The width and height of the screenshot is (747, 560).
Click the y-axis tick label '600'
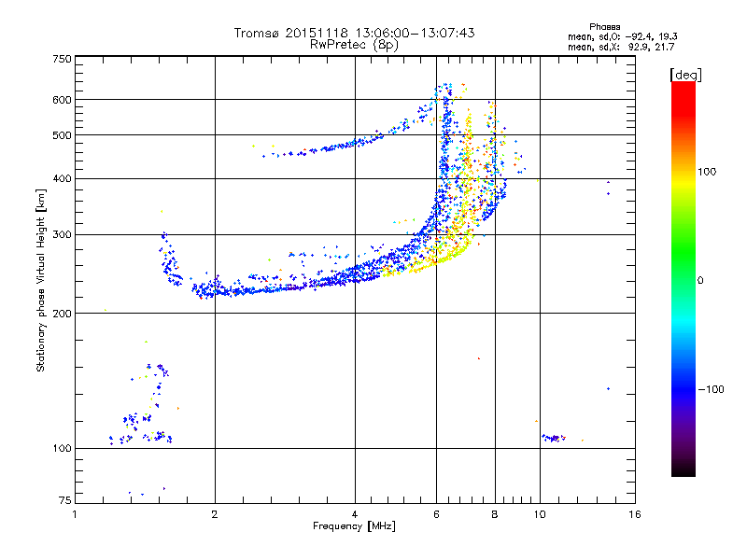[x=63, y=100]
